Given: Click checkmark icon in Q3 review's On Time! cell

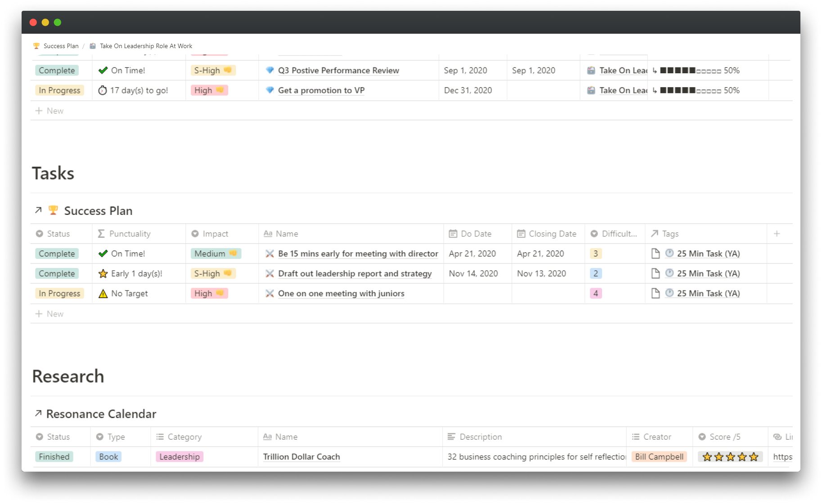Looking at the screenshot, I should tap(103, 70).
